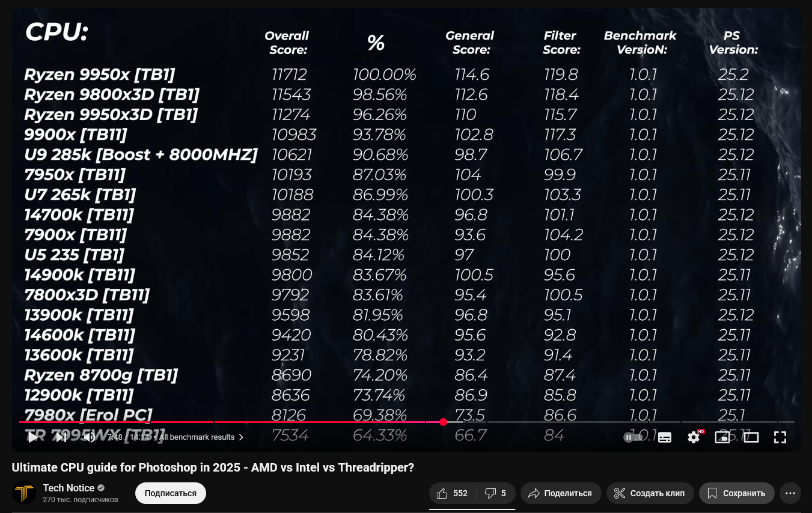Viewport: 812px width, 513px height.
Task: Click the video title text
Action: (213, 467)
